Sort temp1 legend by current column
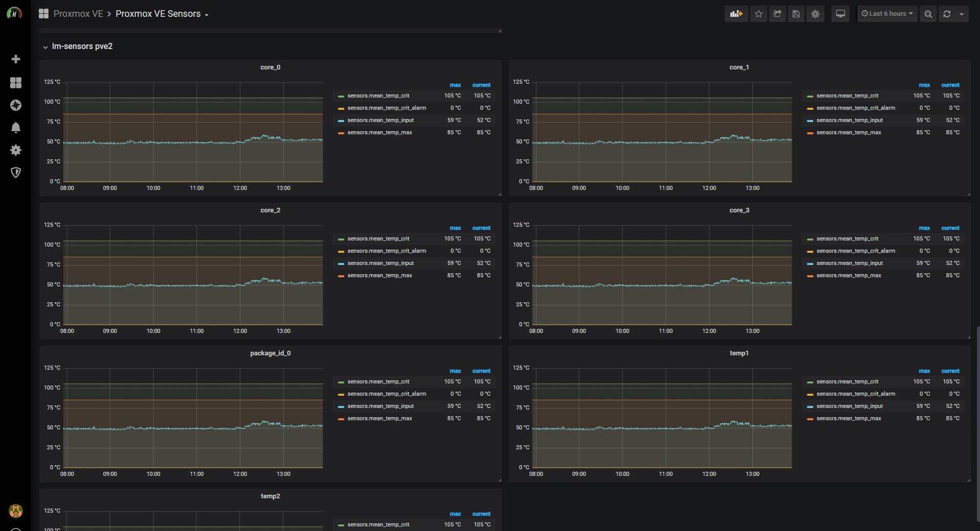Image resolution: width=980 pixels, height=531 pixels. (950, 371)
